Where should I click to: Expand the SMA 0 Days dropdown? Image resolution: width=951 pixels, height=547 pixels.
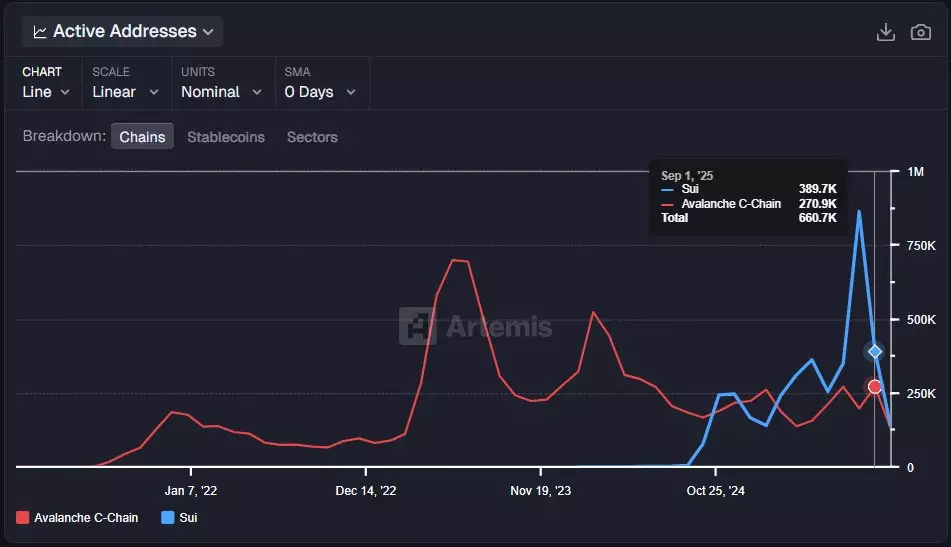pyautogui.click(x=320, y=91)
